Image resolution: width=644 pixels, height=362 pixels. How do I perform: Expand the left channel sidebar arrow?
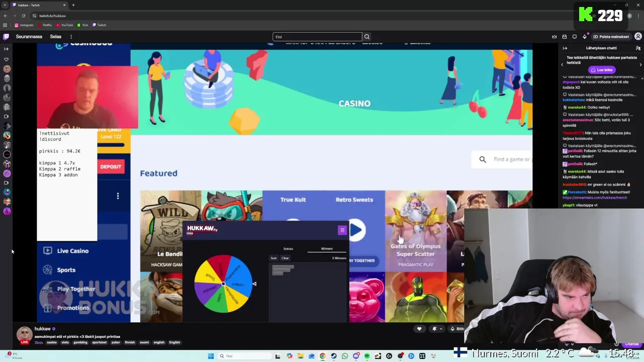6,49
